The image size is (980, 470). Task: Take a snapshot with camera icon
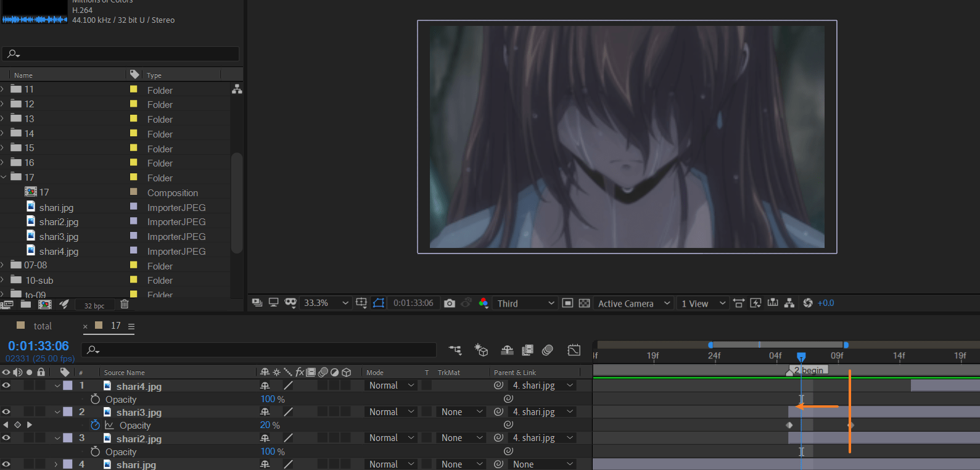point(450,303)
